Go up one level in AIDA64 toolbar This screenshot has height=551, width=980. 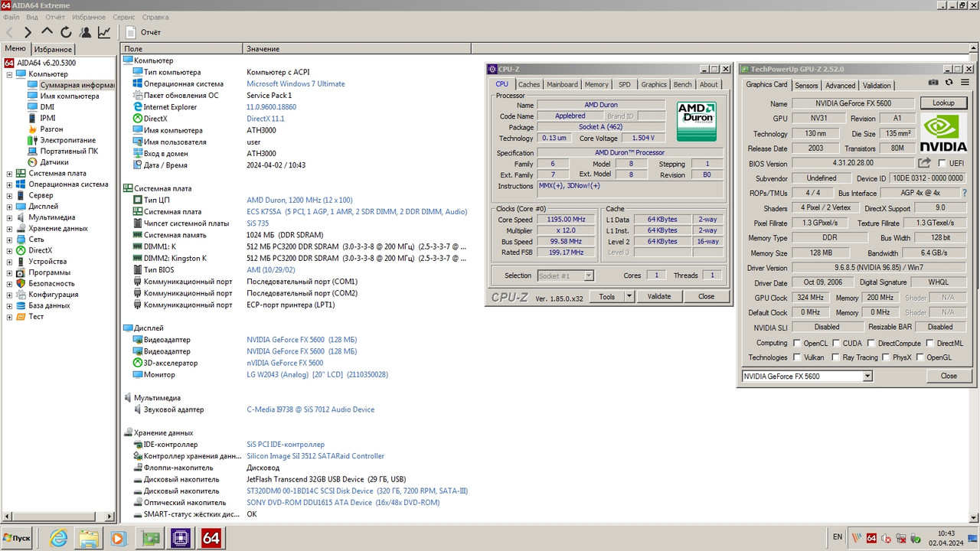47,32
